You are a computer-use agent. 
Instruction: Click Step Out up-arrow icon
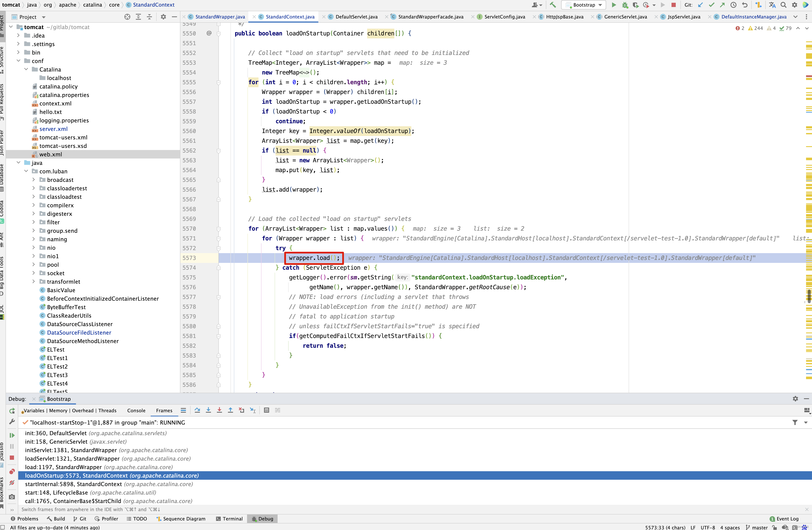click(x=230, y=410)
